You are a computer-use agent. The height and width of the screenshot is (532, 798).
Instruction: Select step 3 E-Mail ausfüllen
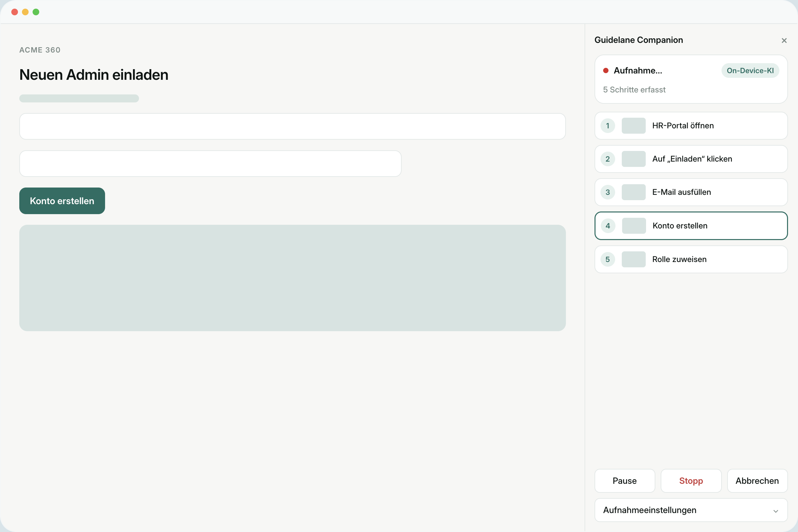click(691, 192)
